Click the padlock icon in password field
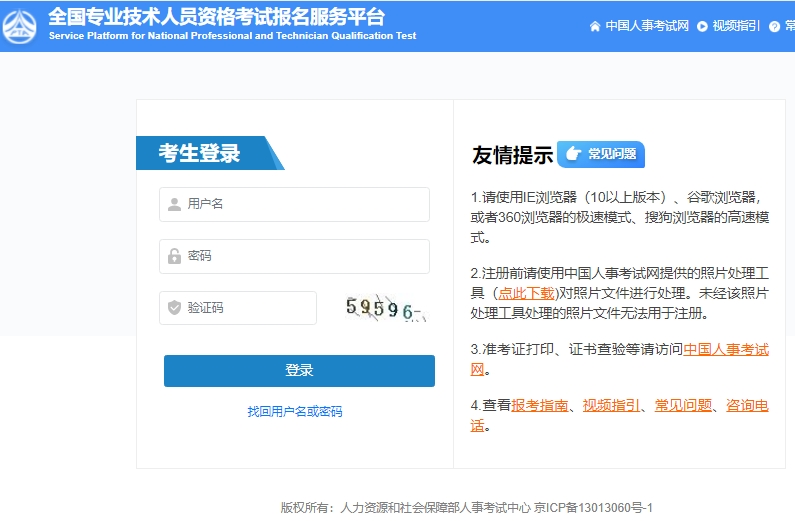This screenshot has height=521, width=795. pyautogui.click(x=174, y=256)
